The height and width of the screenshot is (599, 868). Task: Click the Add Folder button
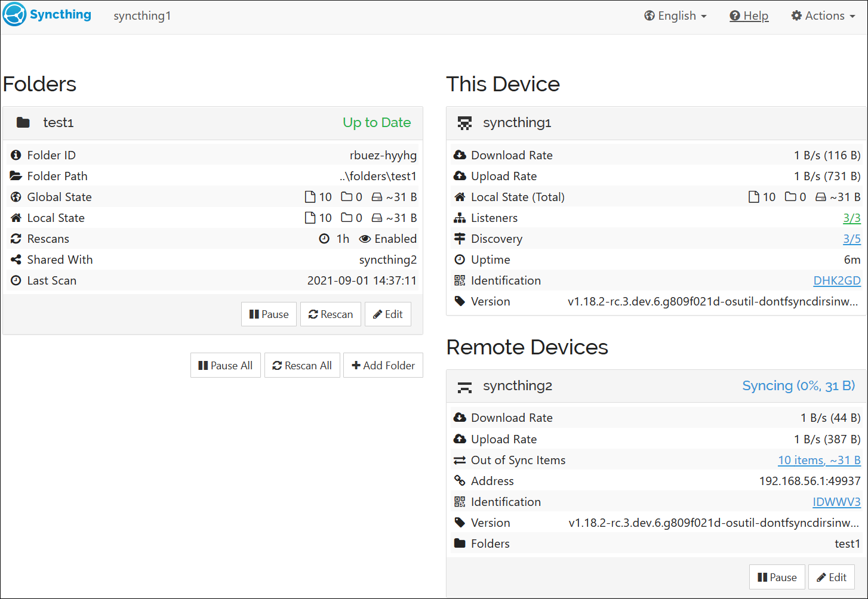tap(383, 366)
